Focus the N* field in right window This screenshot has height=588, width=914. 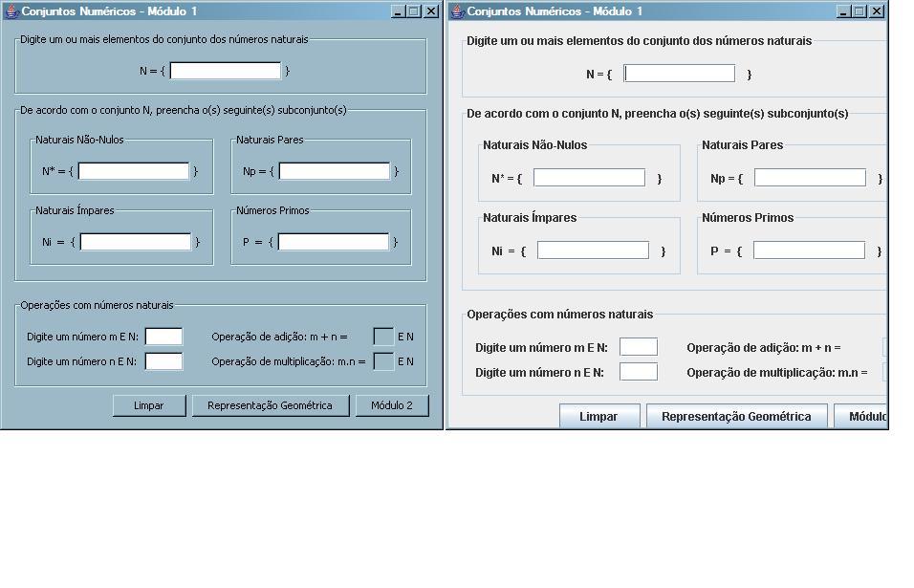coord(589,178)
